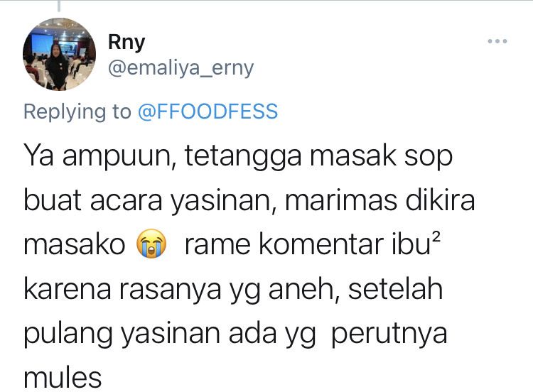Tap the 'Replying to' label
The height and width of the screenshot is (392, 533).
pos(77,111)
